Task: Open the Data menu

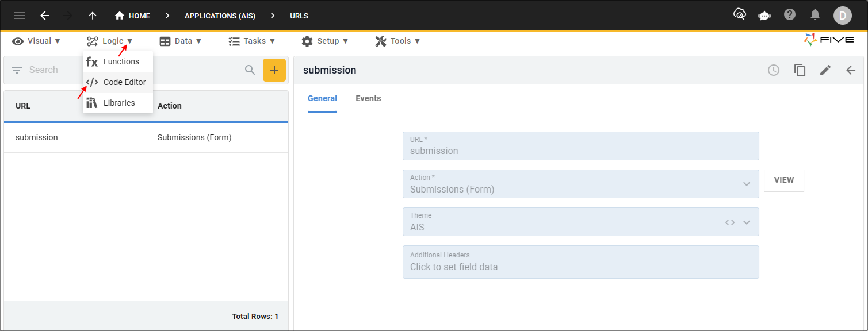Action: point(181,41)
